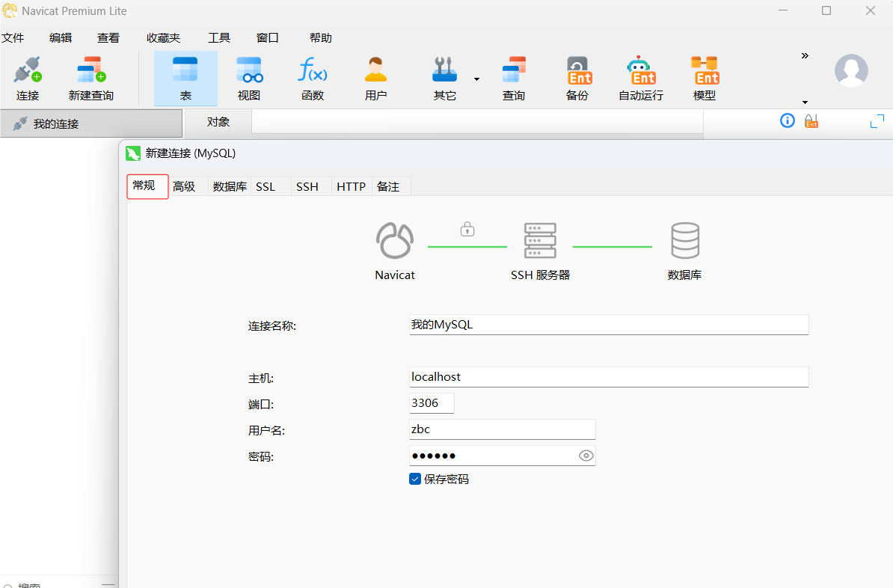Select My Connections (我的连接) in sidebar
This screenshot has width=893, height=588.
91,123
